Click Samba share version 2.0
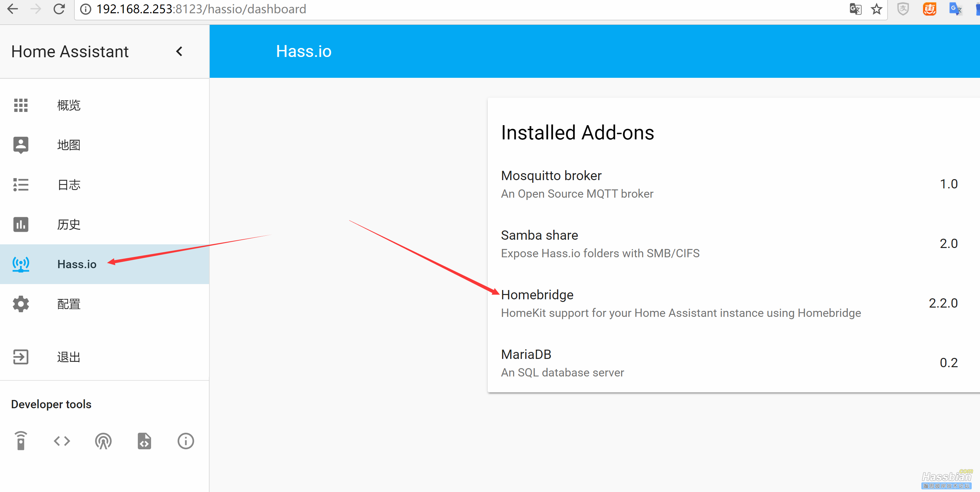 949,244
